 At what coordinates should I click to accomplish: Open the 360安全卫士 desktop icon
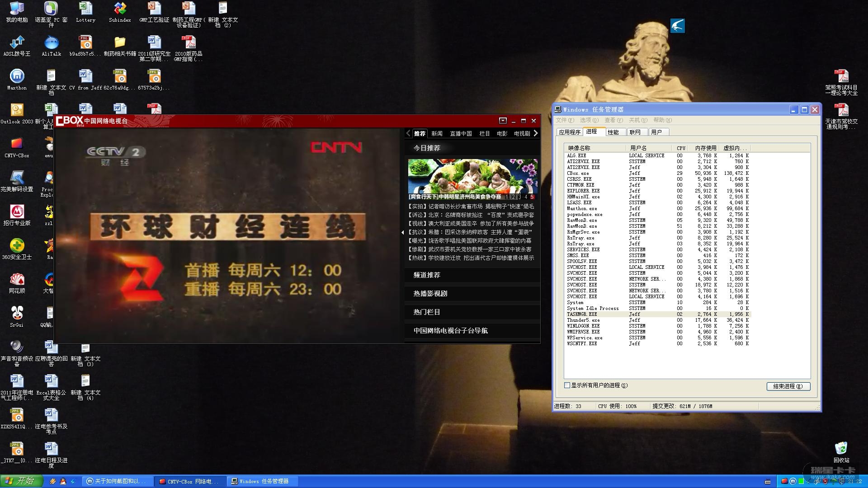coord(17,246)
